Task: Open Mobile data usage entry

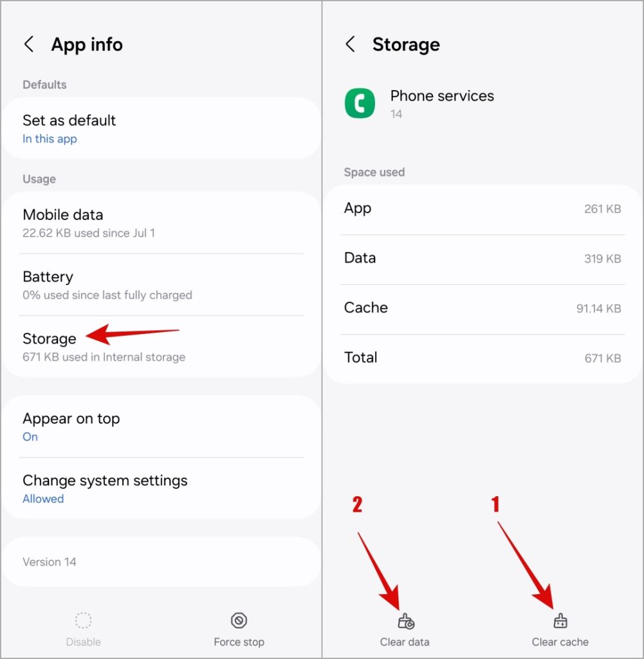Action: pos(161,223)
